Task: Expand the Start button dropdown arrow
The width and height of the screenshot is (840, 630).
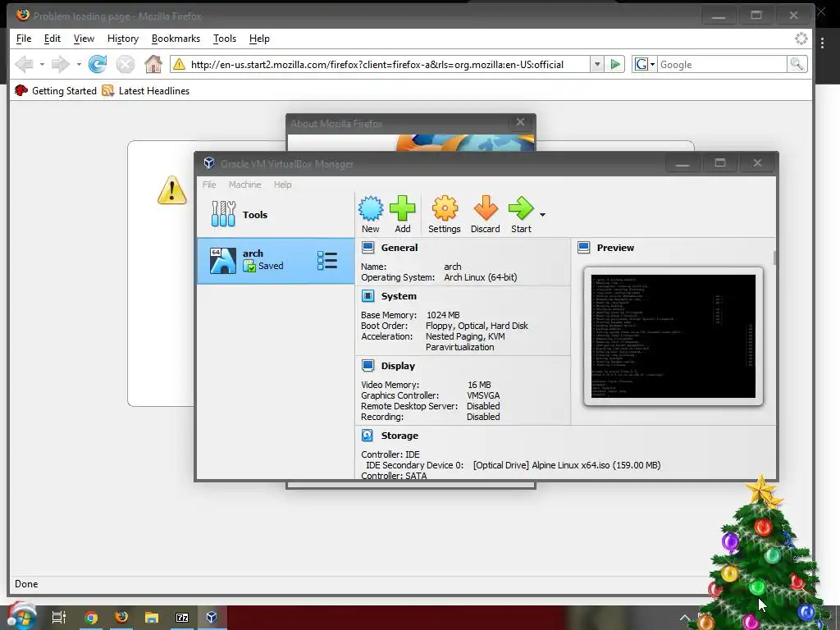Action: tap(542, 215)
